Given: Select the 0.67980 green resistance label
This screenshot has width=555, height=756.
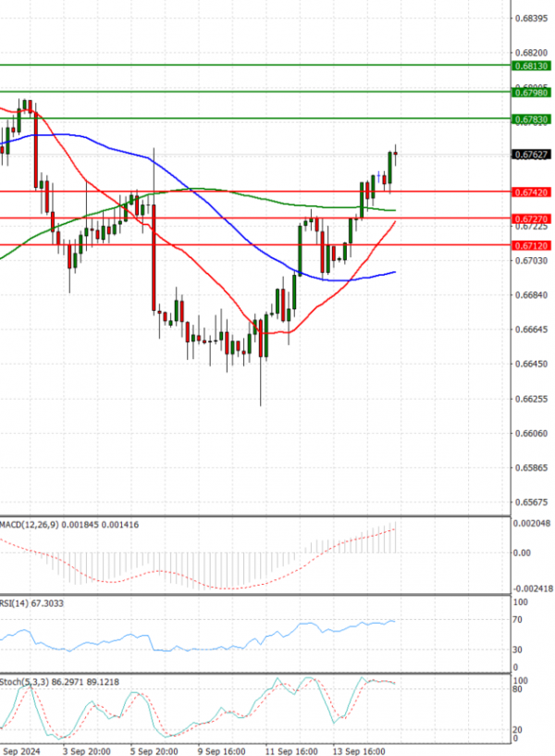Looking at the screenshot, I should (531, 93).
